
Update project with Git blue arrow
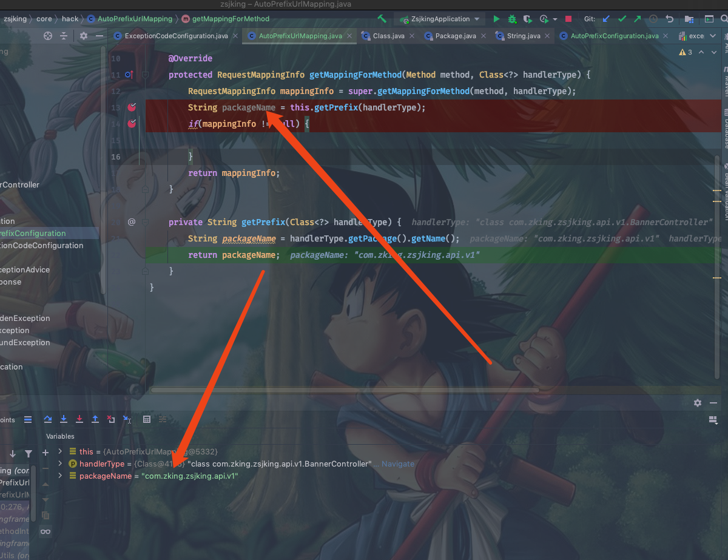(x=606, y=19)
